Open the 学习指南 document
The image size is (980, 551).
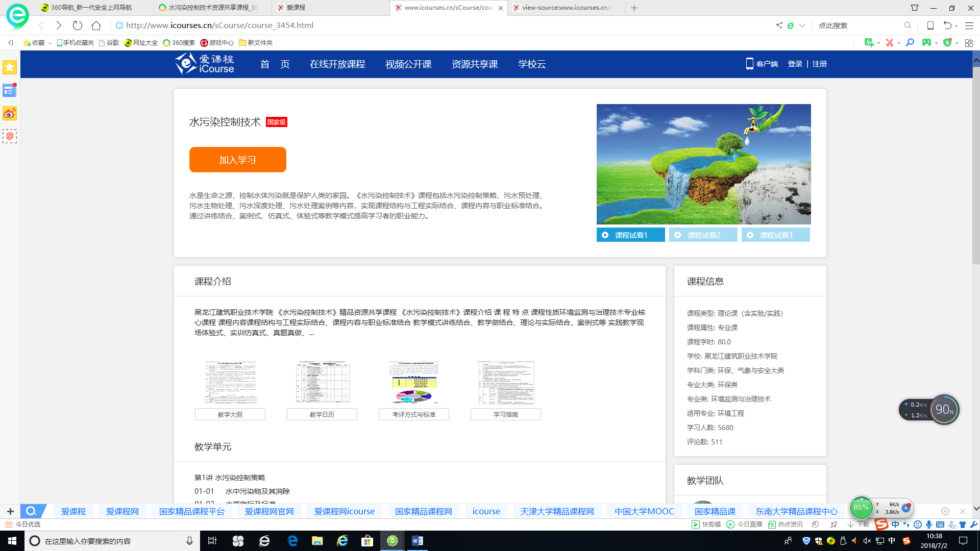tap(506, 414)
